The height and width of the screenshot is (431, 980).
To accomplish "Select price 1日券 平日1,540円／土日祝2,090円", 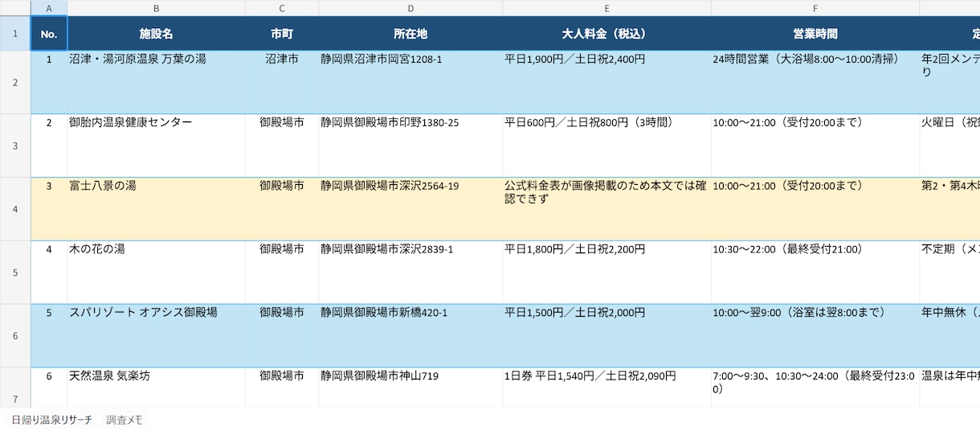I will click(606, 388).
